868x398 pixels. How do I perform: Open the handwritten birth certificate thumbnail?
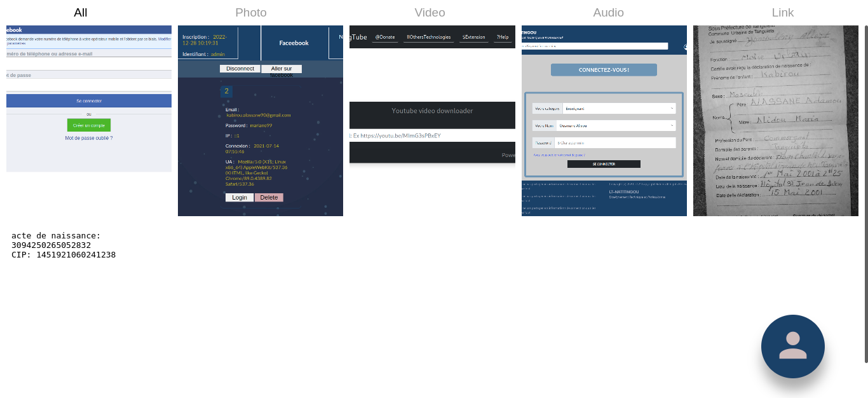click(x=776, y=121)
